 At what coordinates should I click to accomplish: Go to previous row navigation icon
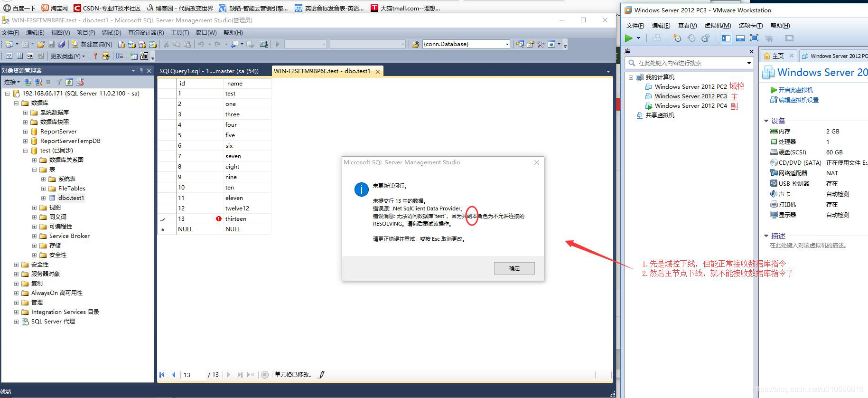coord(173,374)
